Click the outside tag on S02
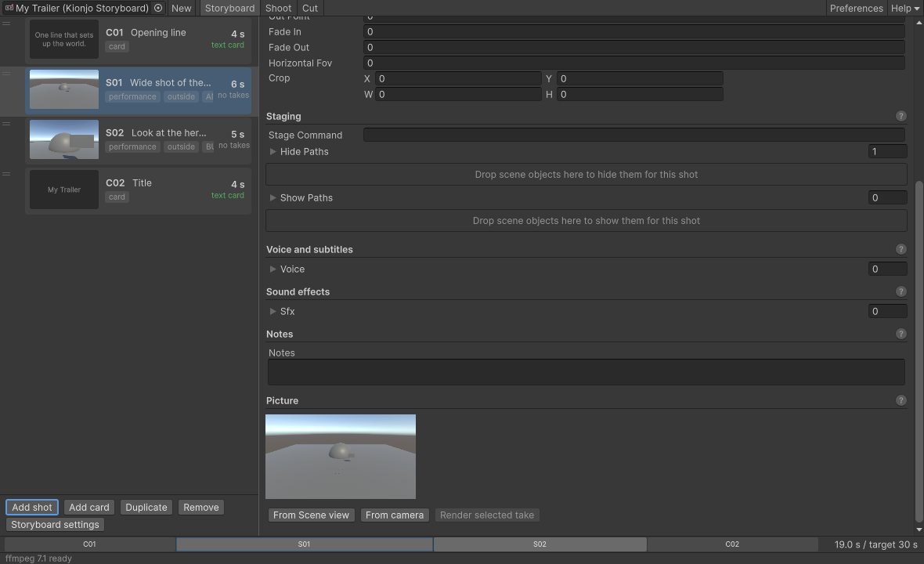Screen dimensions: 924x564 click(181, 146)
